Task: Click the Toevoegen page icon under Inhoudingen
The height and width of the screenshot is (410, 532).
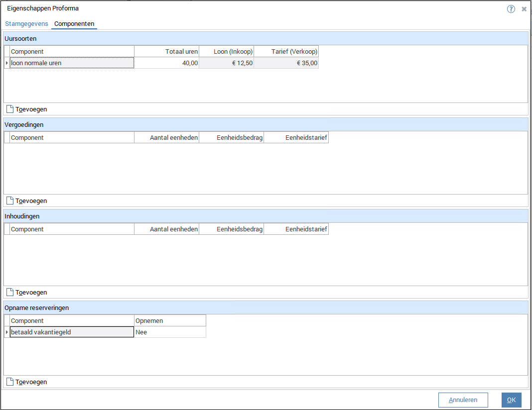Action: click(9, 293)
